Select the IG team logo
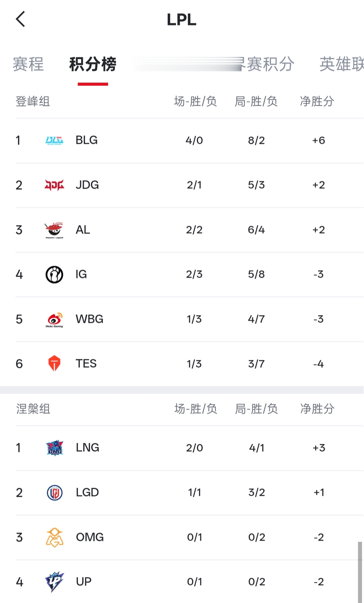The width and height of the screenshot is (364, 603). [54, 274]
